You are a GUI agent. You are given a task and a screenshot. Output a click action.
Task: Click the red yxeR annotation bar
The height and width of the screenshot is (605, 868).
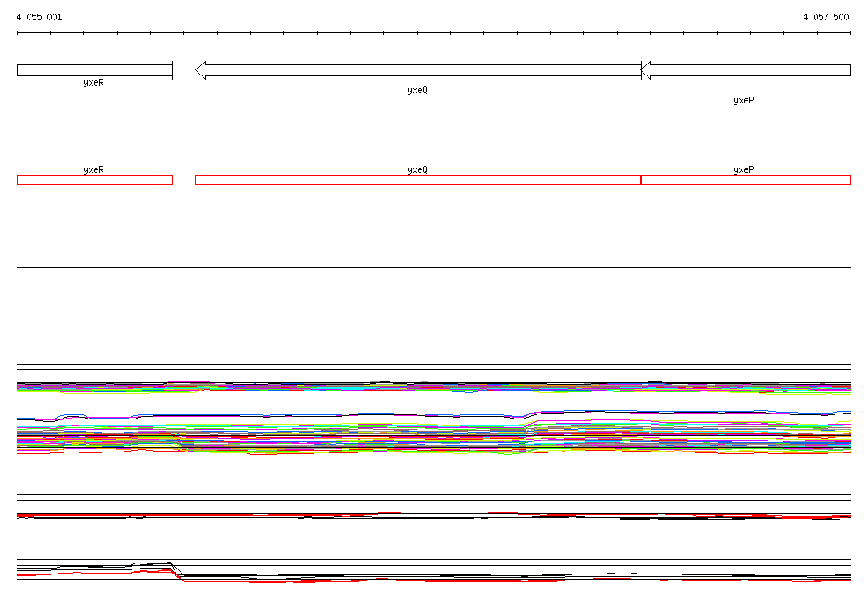tap(95, 180)
